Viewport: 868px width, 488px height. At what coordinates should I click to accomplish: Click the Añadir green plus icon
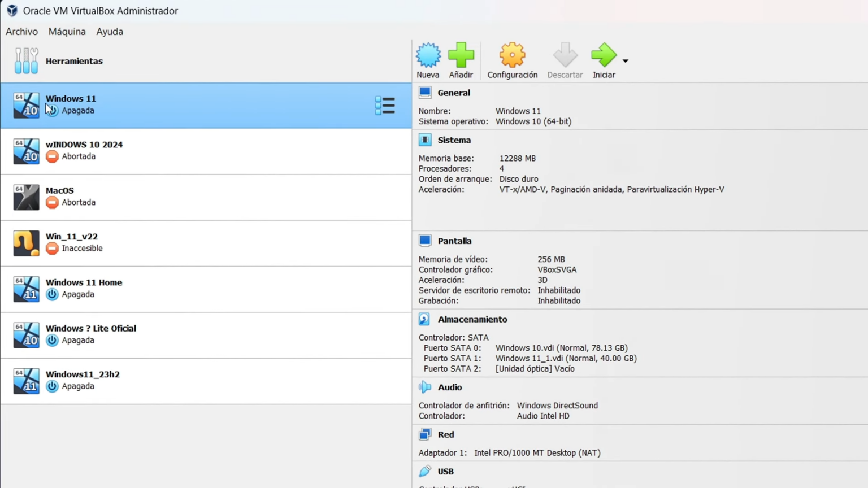(461, 55)
